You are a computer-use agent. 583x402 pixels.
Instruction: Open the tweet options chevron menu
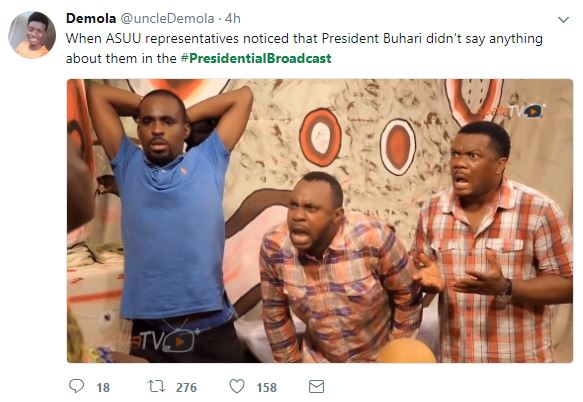pyautogui.click(x=564, y=20)
